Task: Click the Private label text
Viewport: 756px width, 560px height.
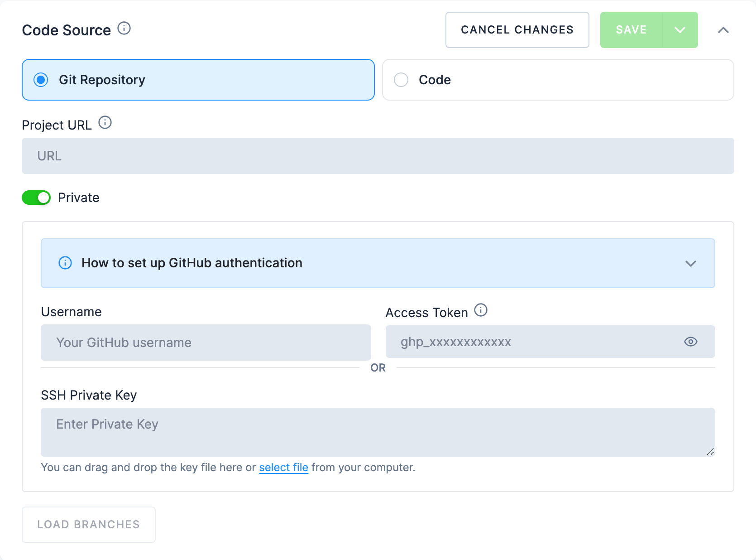Action: [x=79, y=198]
